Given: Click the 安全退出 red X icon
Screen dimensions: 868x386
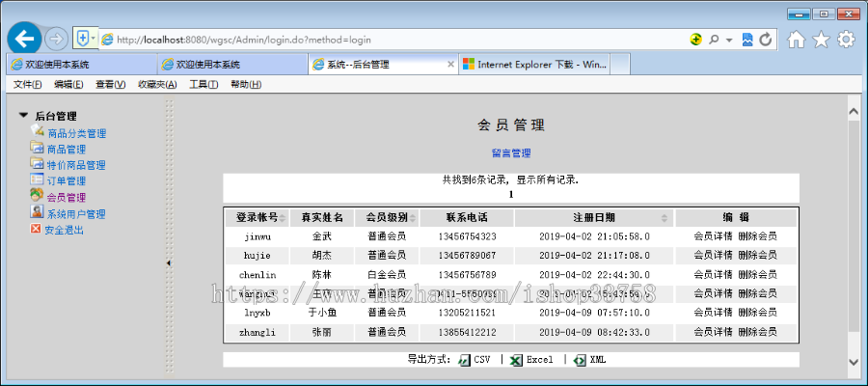Looking at the screenshot, I should click(x=36, y=228).
